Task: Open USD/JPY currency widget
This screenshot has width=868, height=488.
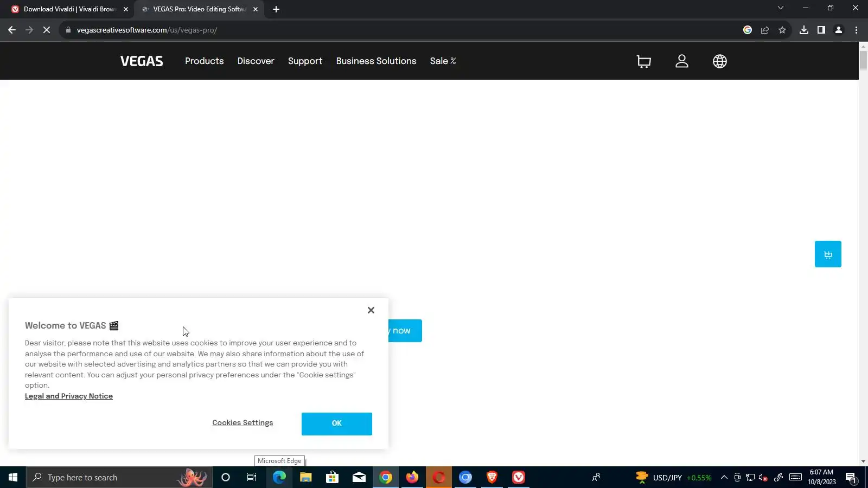Action: click(x=673, y=478)
